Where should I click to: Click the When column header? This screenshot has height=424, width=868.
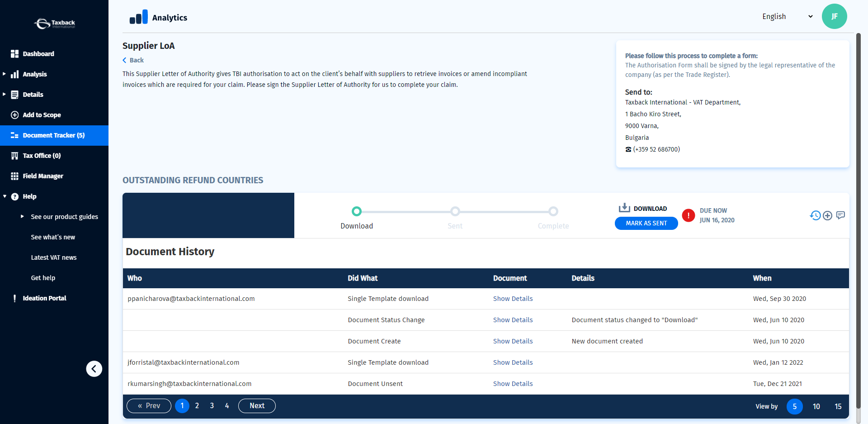pyautogui.click(x=762, y=278)
